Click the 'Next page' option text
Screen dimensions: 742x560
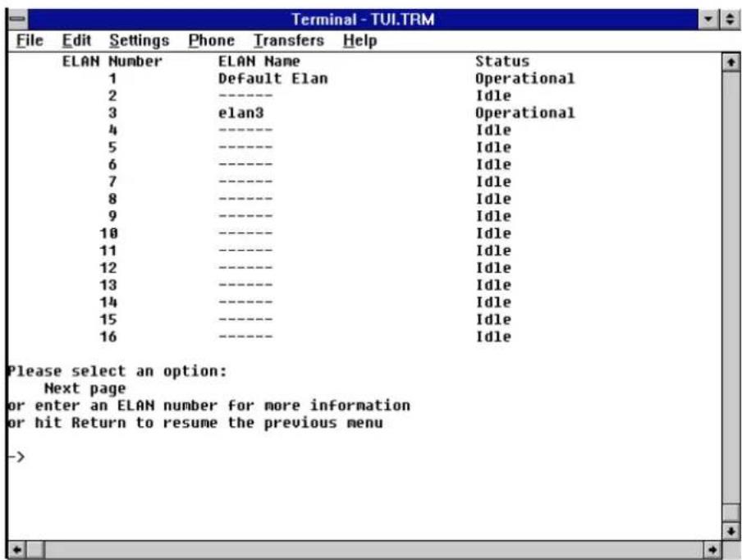point(85,389)
